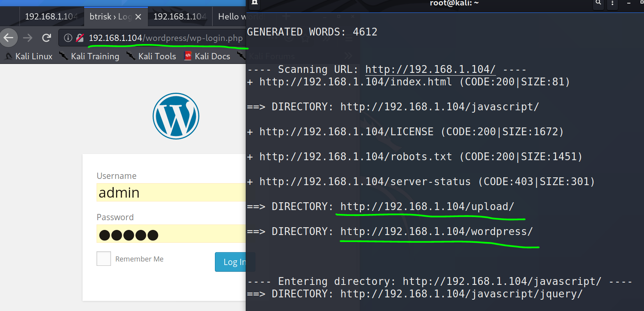Open the terminal three-dot menu
Screen dimensions: 644x311
(x=612, y=3)
